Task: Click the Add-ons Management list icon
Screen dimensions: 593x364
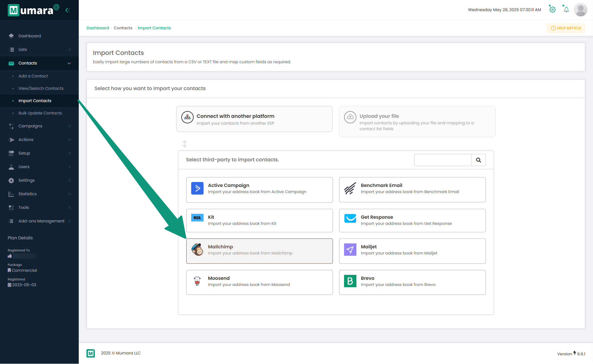Action: (x=11, y=221)
